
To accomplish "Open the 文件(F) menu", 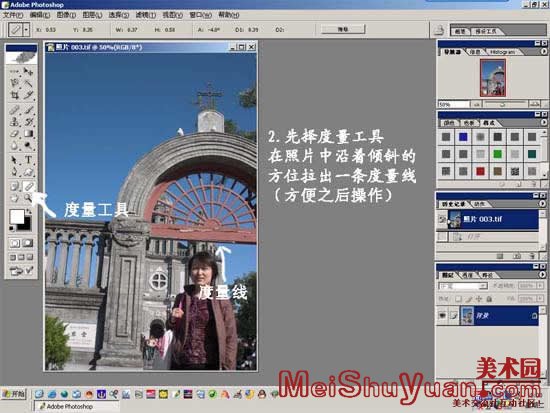I will [x=13, y=15].
